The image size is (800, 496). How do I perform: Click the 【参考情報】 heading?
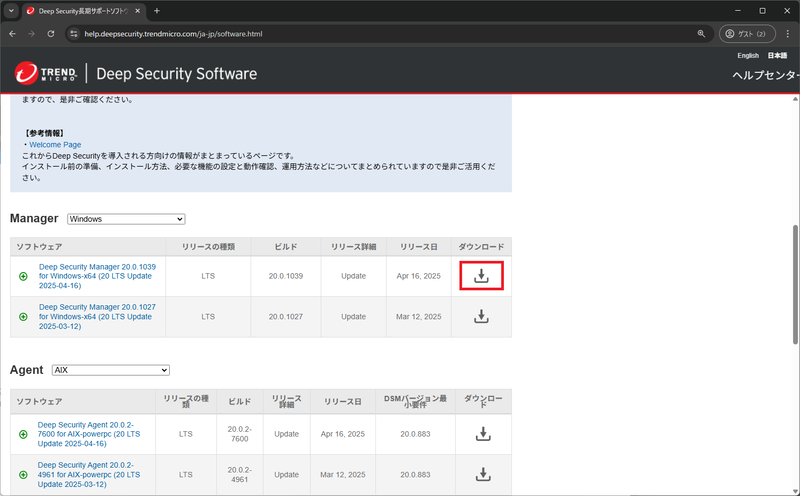pyautogui.click(x=44, y=133)
